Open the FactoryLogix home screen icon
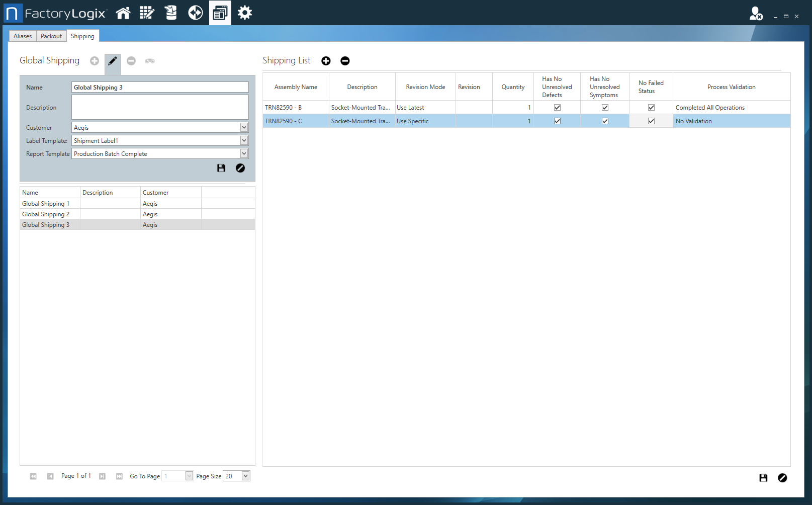 click(x=123, y=12)
